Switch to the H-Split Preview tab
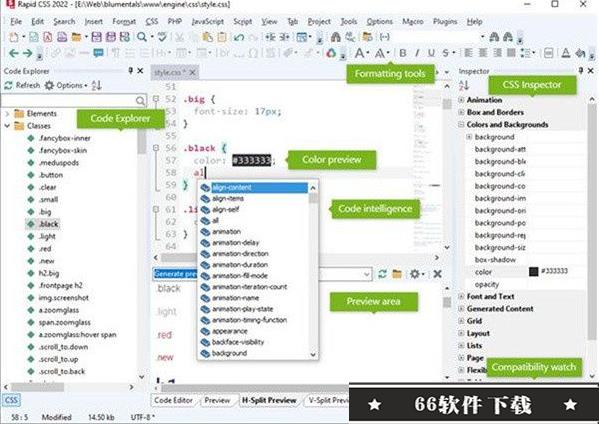Image resolution: width=599 pixels, height=424 pixels. [269, 400]
